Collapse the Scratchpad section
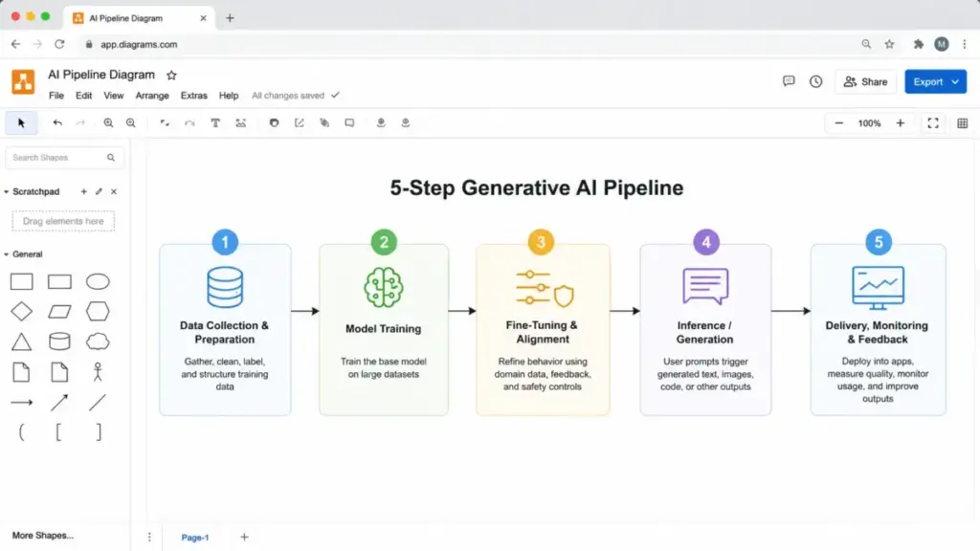 pos(7,191)
